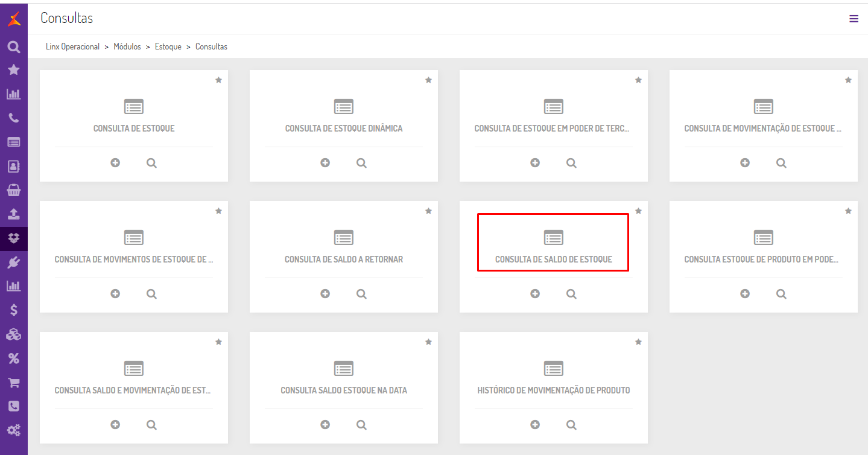Image resolution: width=868 pixels, height=455 pixels.
Task: Open the dollar sign finance module
Action: click(14, 310)
